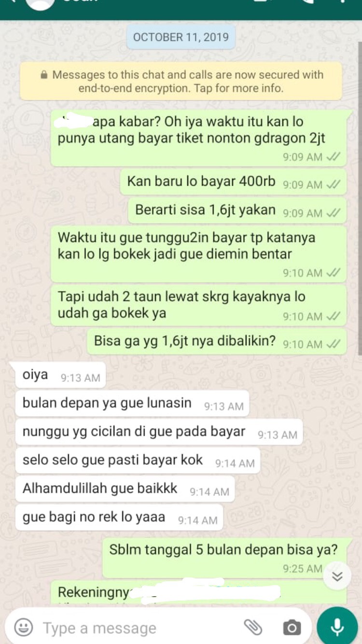This screenshot has width=362, height=644.
Task: Tap the October 11, 2019 date chip
Action: click(x=181, y=37)
